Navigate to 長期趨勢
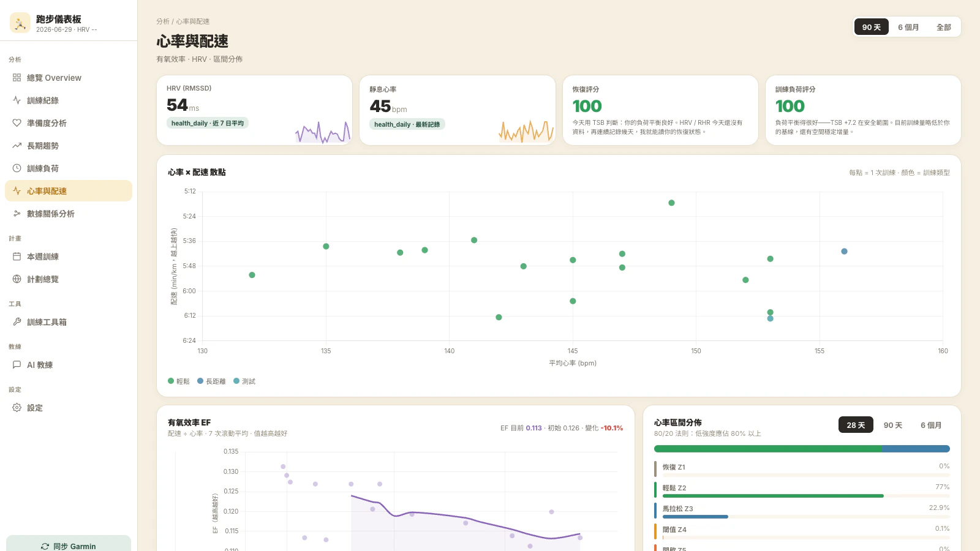980x551 pixels. (69, 146)
